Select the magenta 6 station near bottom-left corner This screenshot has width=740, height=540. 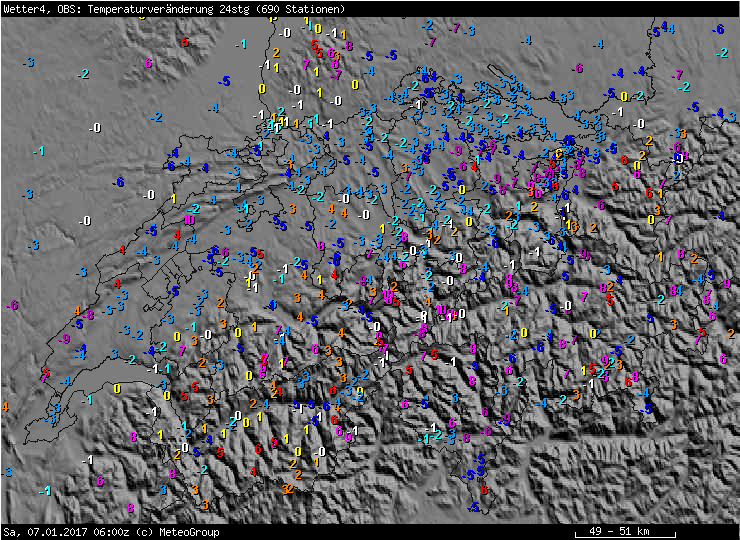(x=100, y=480)
